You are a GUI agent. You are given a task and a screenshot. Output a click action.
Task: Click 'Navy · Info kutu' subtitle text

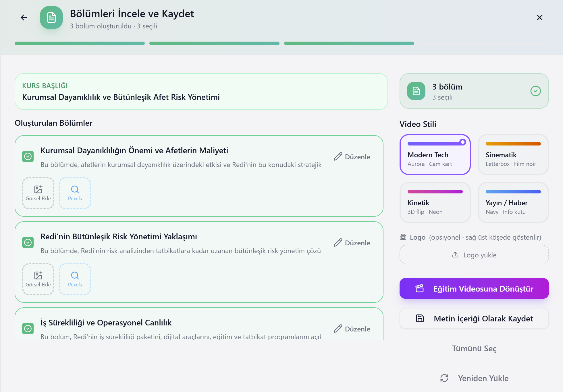coord(506,212)
